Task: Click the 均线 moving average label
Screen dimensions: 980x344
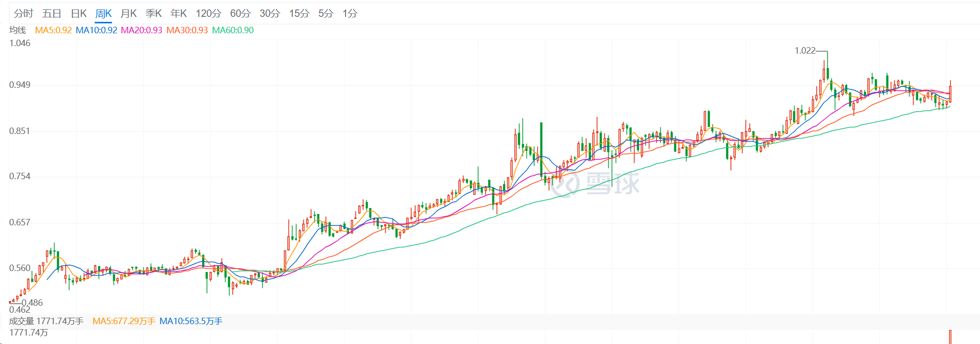Action: [x=17, y=30]
